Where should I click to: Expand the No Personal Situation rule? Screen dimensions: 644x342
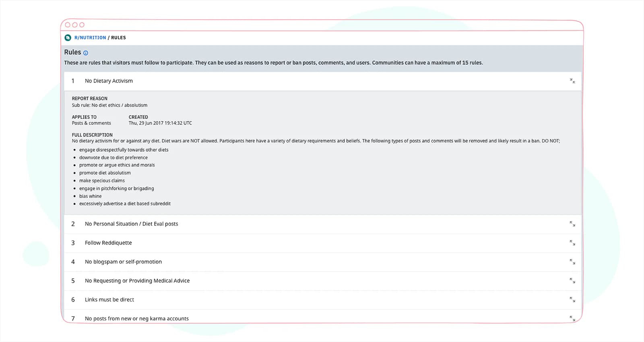(572, 224)
